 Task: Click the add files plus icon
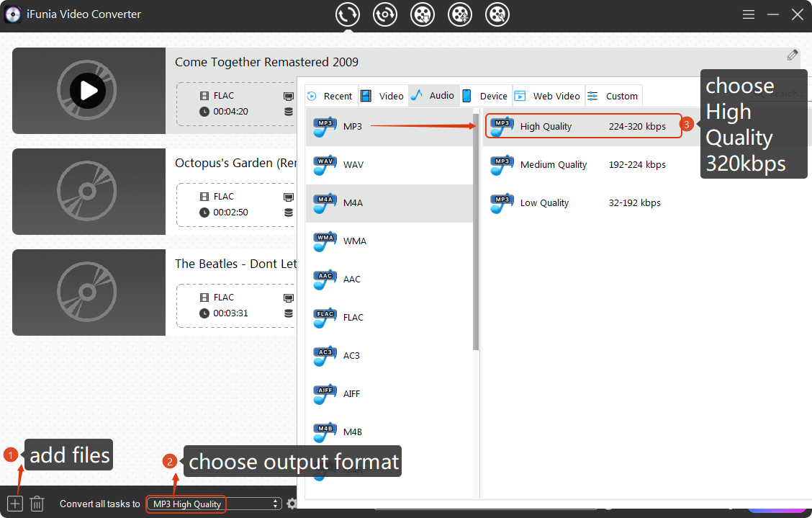point(14,504)
